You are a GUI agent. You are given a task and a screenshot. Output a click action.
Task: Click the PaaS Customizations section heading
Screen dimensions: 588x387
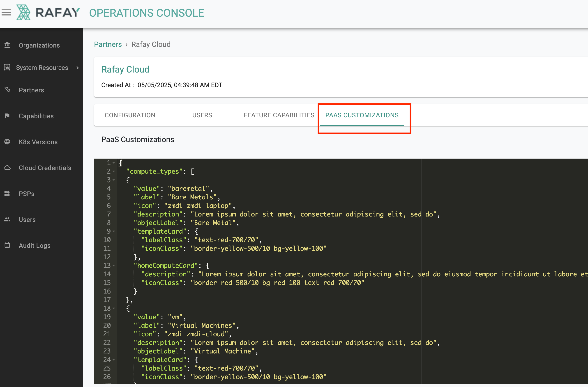tap(138, 139)
